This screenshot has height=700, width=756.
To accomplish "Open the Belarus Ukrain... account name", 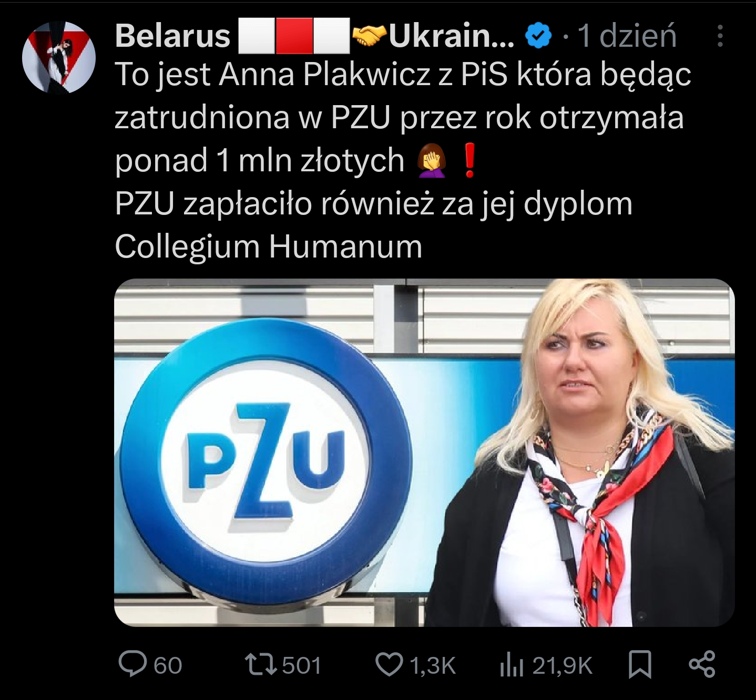I will point(314,36).
